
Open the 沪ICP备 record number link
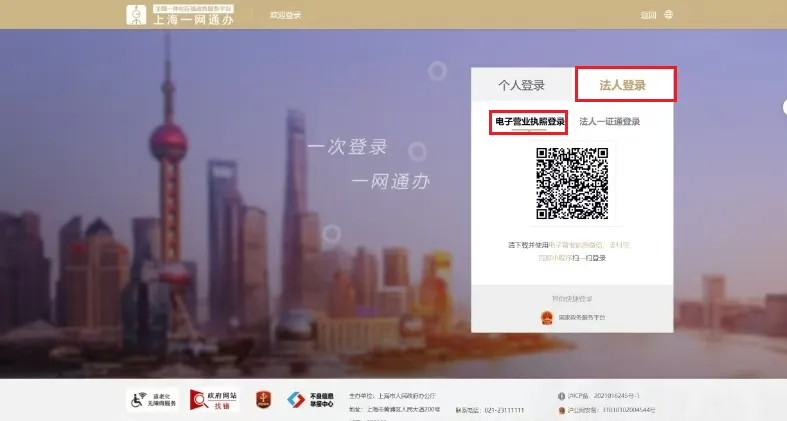tap(604, 396)
